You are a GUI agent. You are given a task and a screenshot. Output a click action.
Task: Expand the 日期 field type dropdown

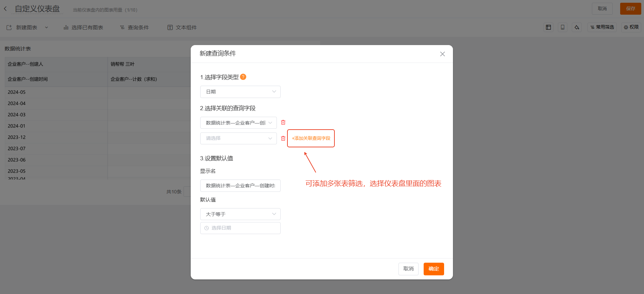tap(240, 92)
